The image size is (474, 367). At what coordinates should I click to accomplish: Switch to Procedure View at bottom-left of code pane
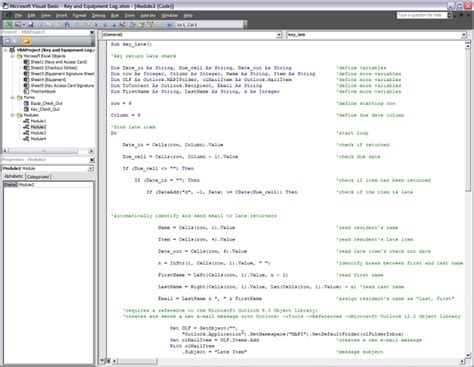pos(103,361)
